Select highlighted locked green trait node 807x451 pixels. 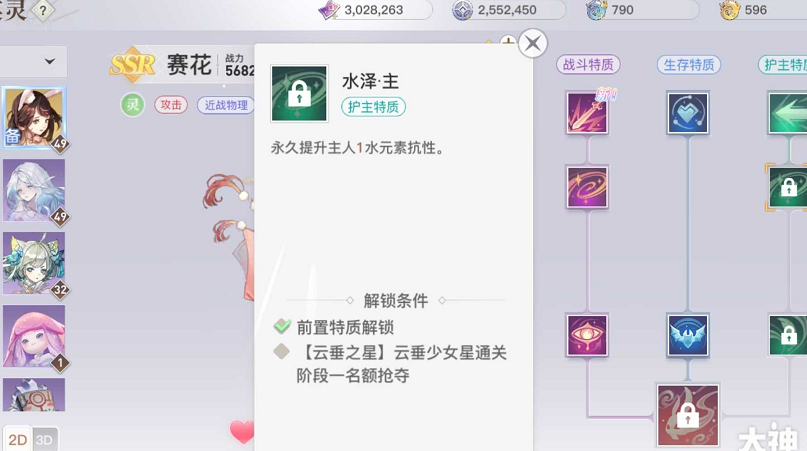(787, 187)
